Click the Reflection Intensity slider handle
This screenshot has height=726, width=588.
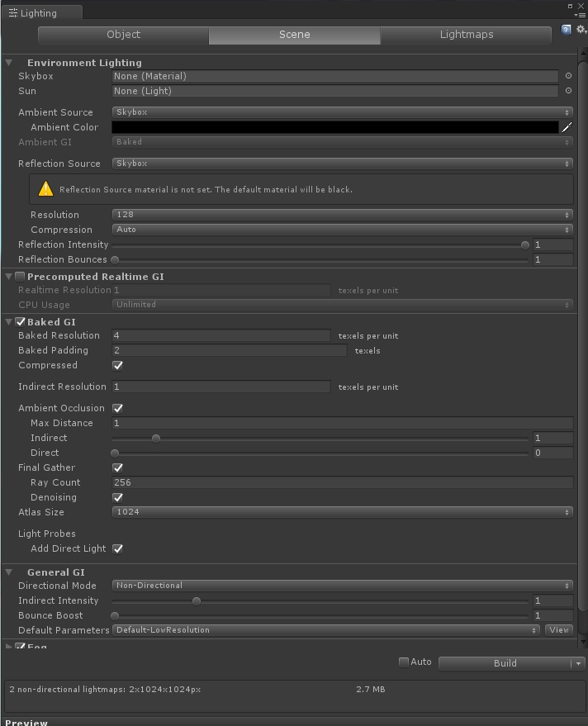[x=524, y=245]
